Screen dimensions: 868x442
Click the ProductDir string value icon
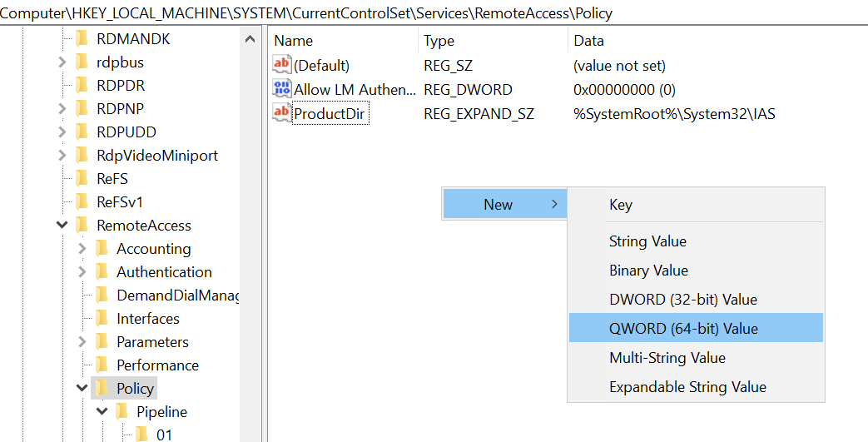[282, 113]
